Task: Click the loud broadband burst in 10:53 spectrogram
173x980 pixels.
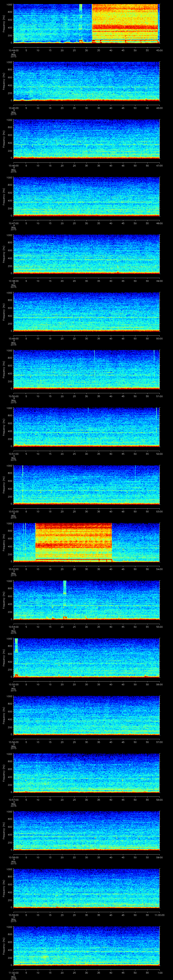Action: (x=74, y=542)
